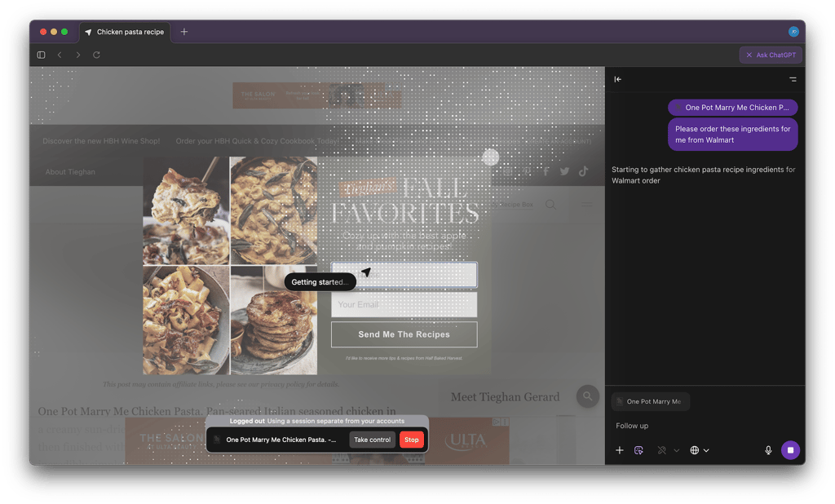
Task: Open the Discover the new HBH Wine Shop link
Action: (x=101, y=141)
